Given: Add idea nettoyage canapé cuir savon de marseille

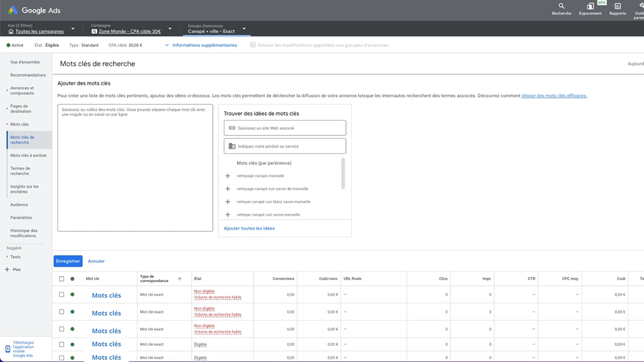Looking at the screenshot, I should [228, 189].
